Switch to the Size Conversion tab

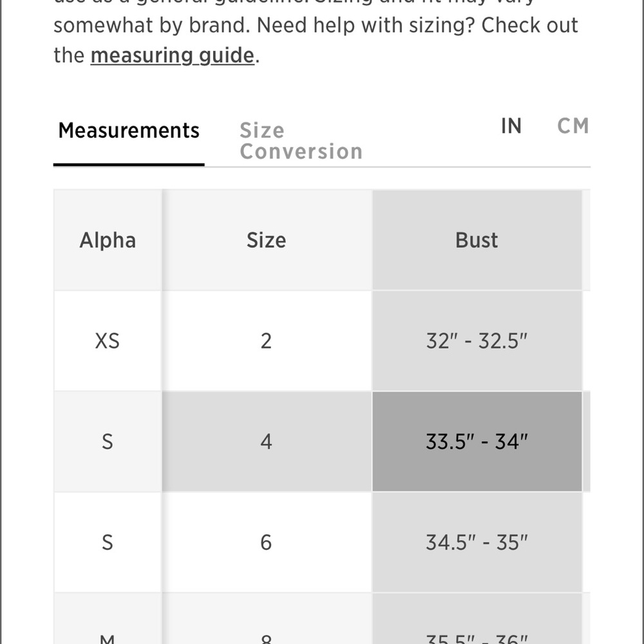click(301, 141)
